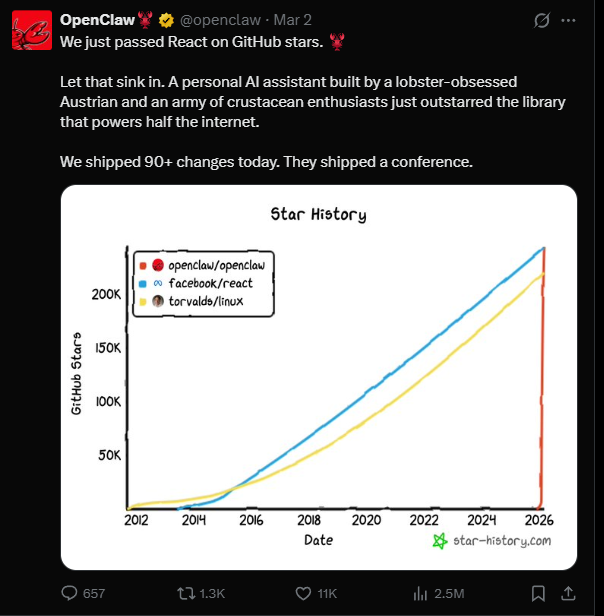Screen dimensions: 604x616
Task: Click the reply icon with 657 replies
Action: pos(70,593)
